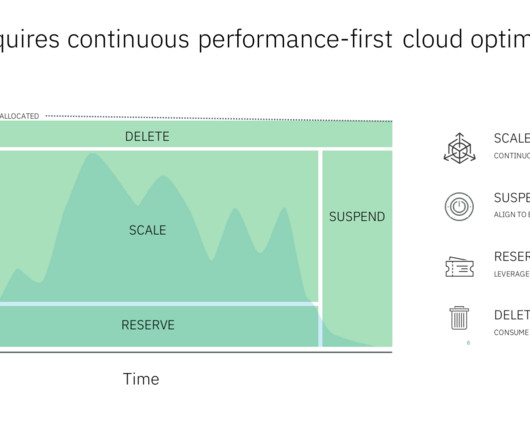
Task: Click the small page number six
Action: tap(468, 343)
